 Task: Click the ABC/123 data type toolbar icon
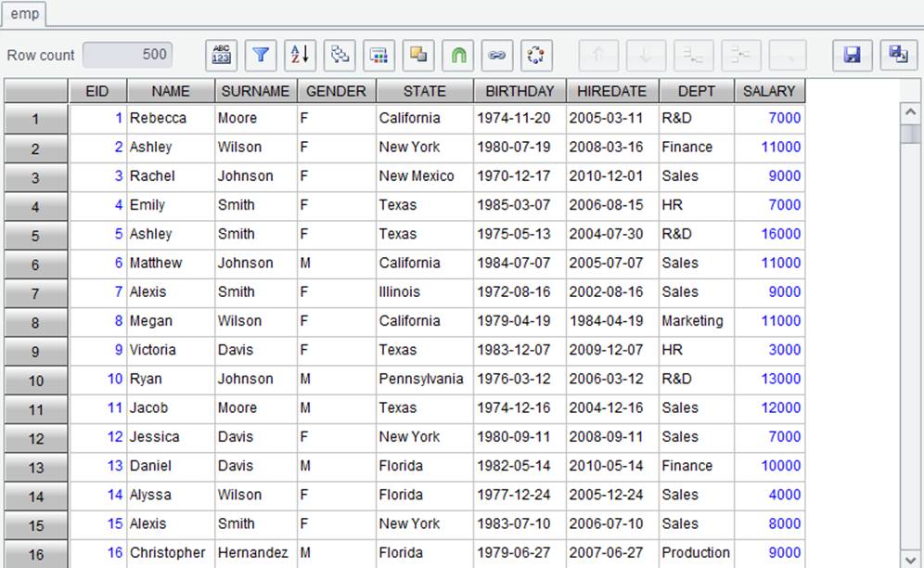(221, 56)
